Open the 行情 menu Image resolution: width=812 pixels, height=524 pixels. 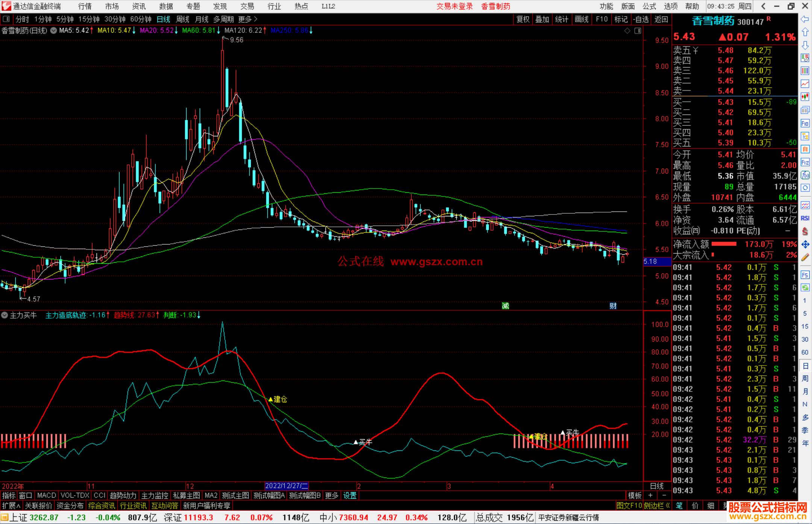85,6
